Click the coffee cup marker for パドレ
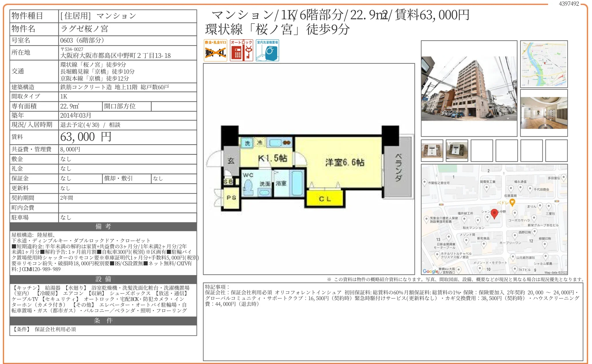The image size is (592, 364). [x=512, y=203]
